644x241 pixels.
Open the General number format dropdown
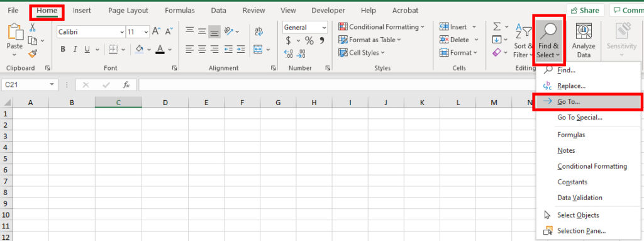(325, 28)
